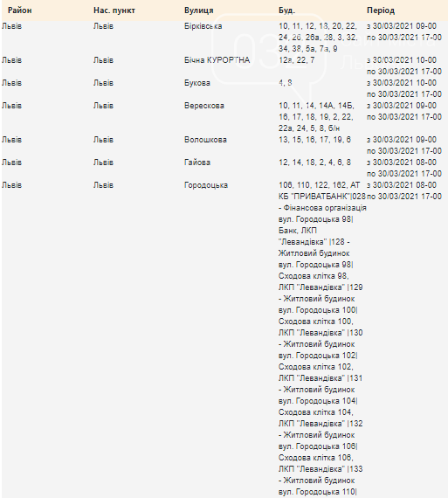Viewport: 448px width, 498px height.
Task: Select the Городоцька street cell
Action: [206, 185]
